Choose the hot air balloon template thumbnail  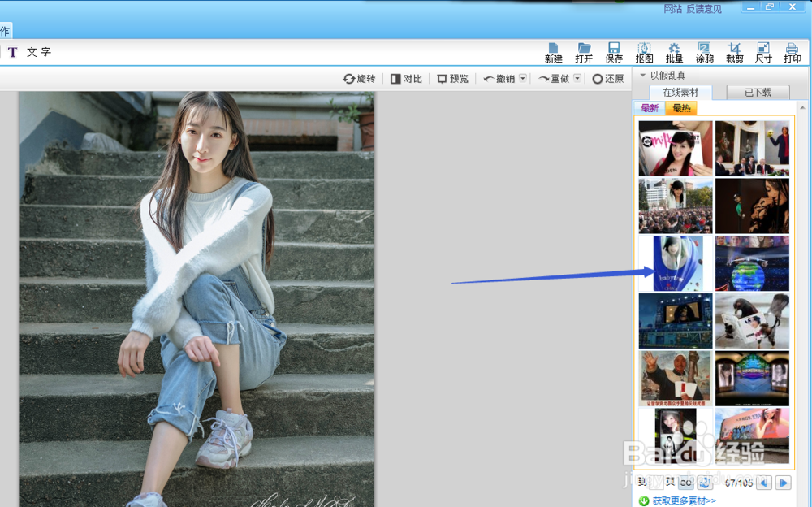676,263
